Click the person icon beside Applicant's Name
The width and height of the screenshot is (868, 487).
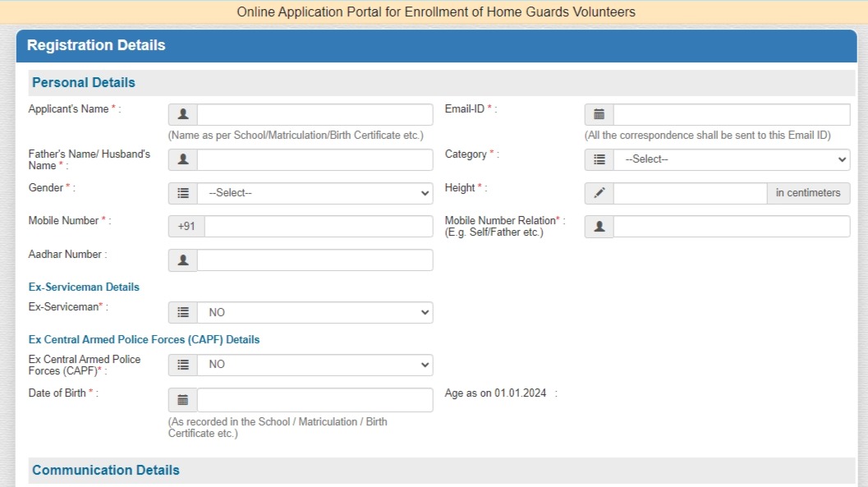click(x=182, y=113)
